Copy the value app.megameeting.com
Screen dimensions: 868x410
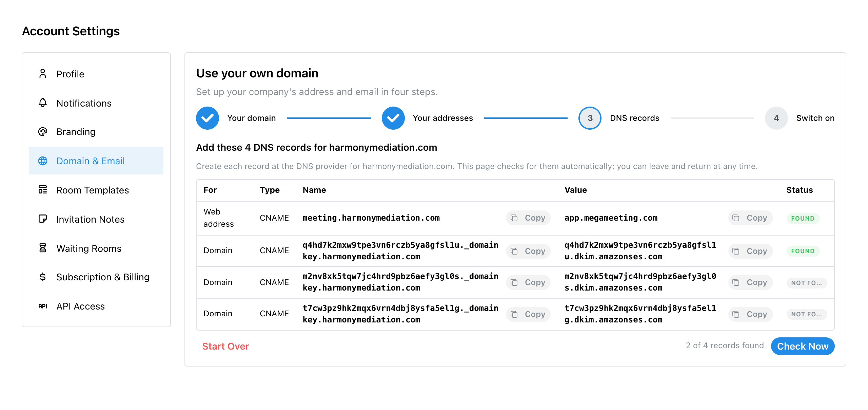coord(750,218)
